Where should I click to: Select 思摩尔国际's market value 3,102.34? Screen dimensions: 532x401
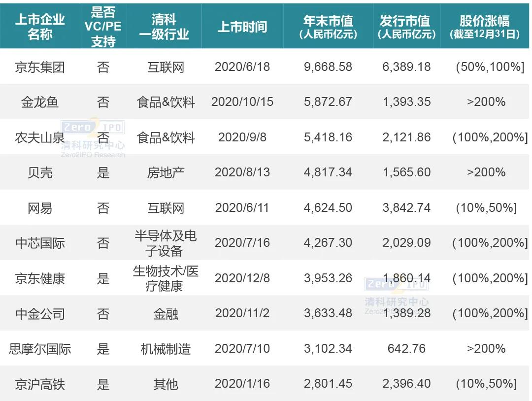click(328, 349)
